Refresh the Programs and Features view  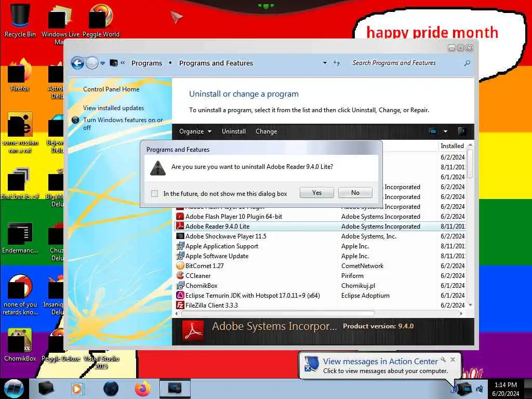[336, 63]
